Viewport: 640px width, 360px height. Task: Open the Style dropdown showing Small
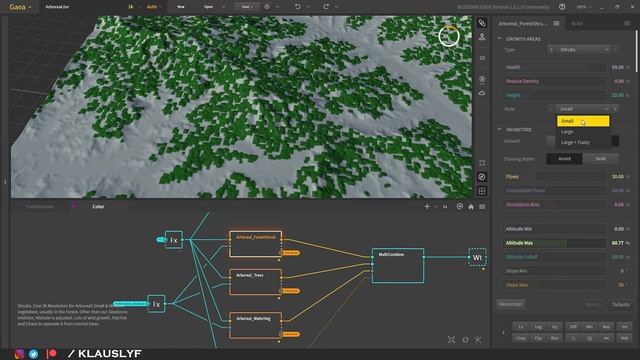pyautogui.click(x=584, y=109)
